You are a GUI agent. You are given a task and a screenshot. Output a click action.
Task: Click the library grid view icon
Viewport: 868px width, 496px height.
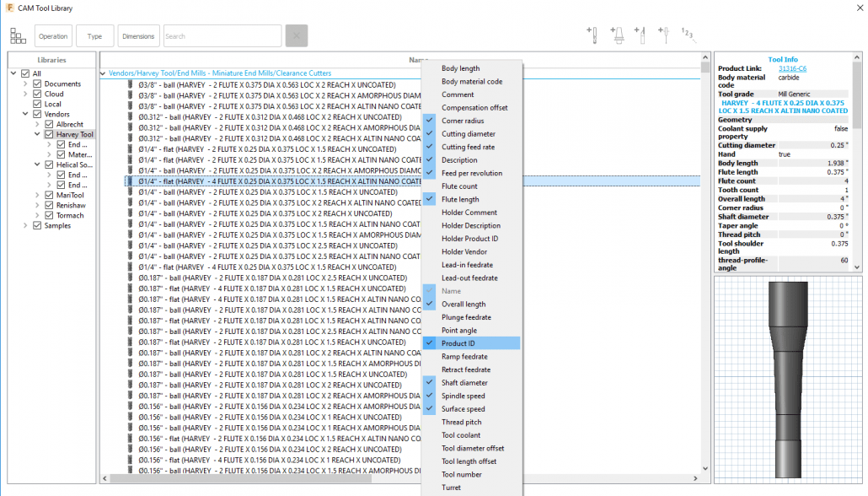pos(18,36)
